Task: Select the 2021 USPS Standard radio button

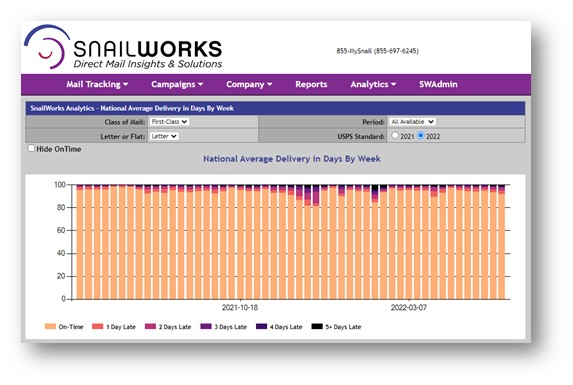Action: click(x=395, y=136)
